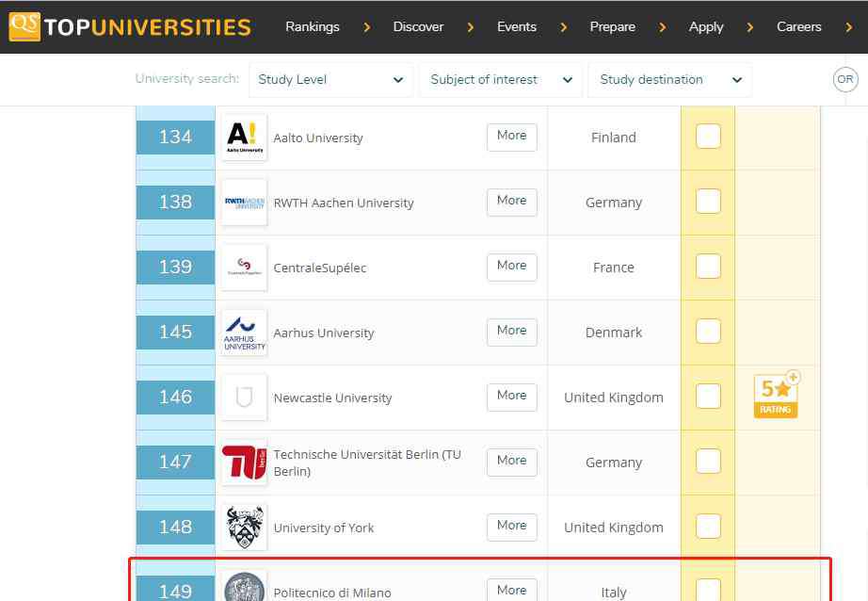Tick the compare checkbox for TU Berlin
Image resolution: width=868 pixels, height=601 pixels.
(x=708, y=461)
